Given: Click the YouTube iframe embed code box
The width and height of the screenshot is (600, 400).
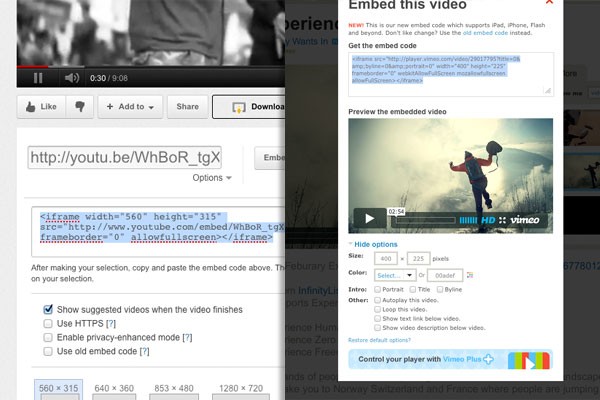Looking at the screenshot, I should [x=158, y=232].
